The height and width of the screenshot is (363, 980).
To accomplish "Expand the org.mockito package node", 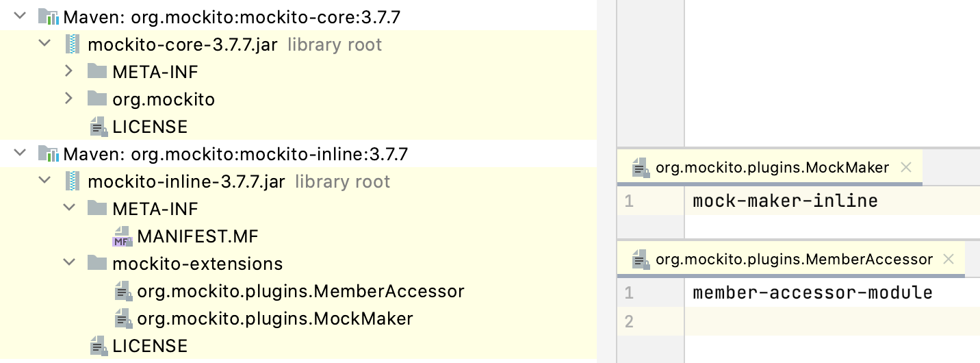I will (x=68, y=99).
